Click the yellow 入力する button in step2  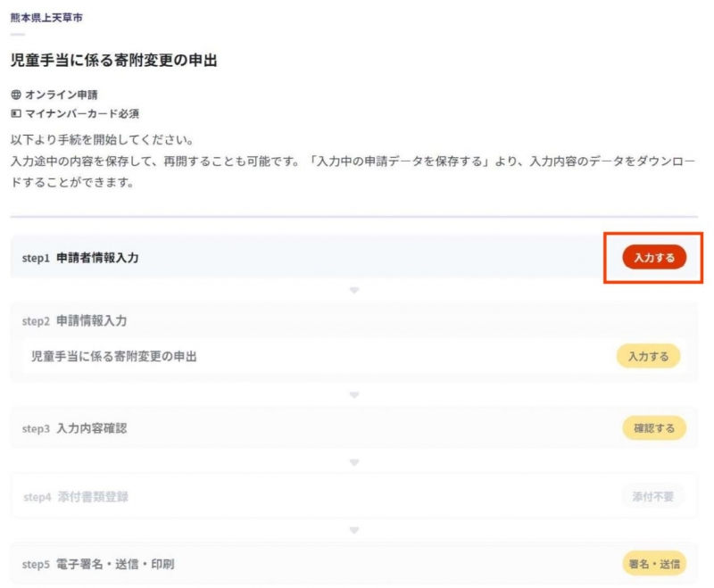(649, 356)
